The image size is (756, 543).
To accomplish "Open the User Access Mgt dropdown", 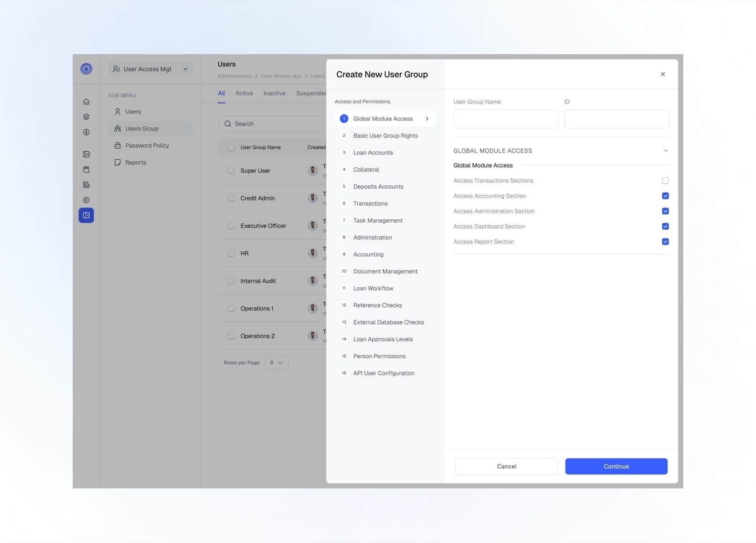I will click(151, 69).
